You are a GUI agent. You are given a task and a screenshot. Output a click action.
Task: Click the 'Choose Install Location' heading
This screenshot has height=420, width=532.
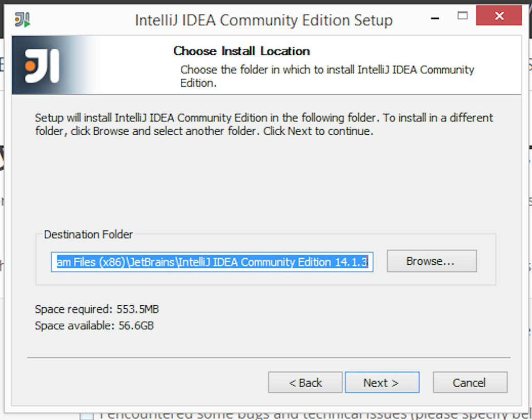[241, 51]
